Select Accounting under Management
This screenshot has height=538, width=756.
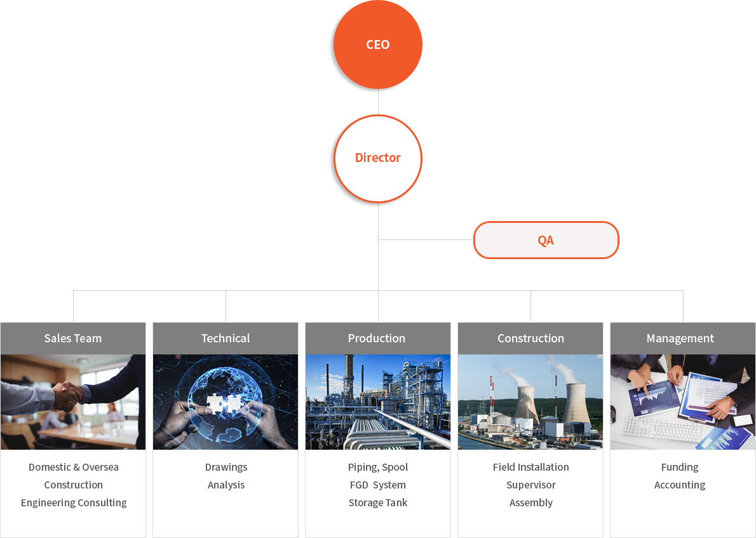click(680, 485)
